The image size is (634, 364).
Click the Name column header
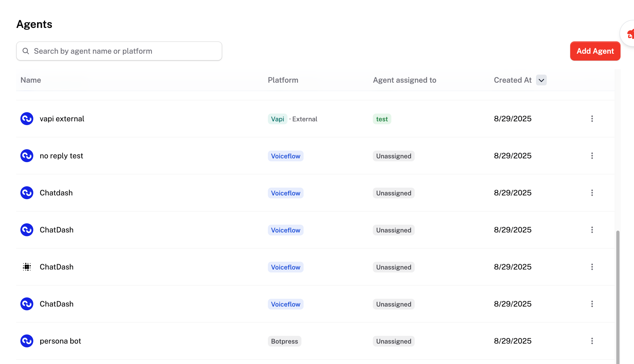click(31, 80)
